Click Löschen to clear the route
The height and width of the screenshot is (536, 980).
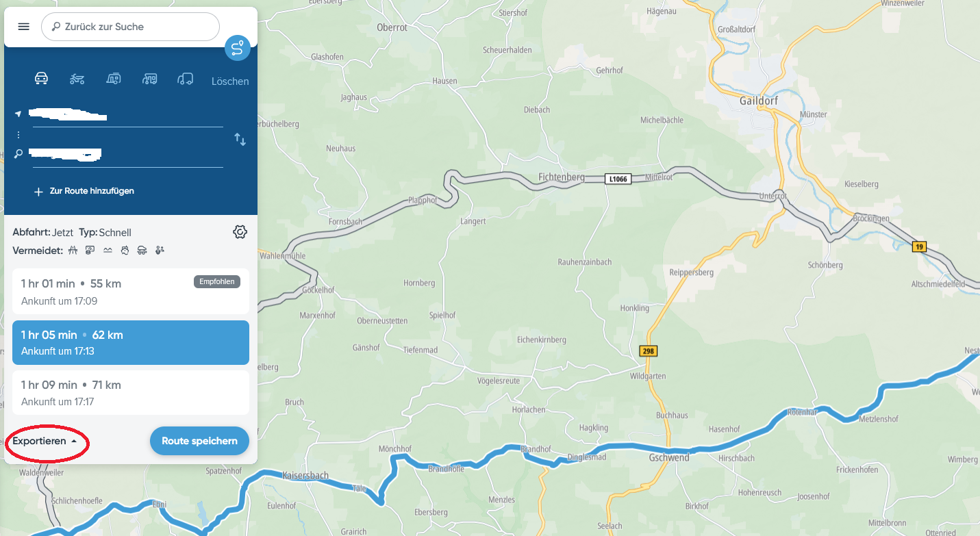(x=230, y=81)
